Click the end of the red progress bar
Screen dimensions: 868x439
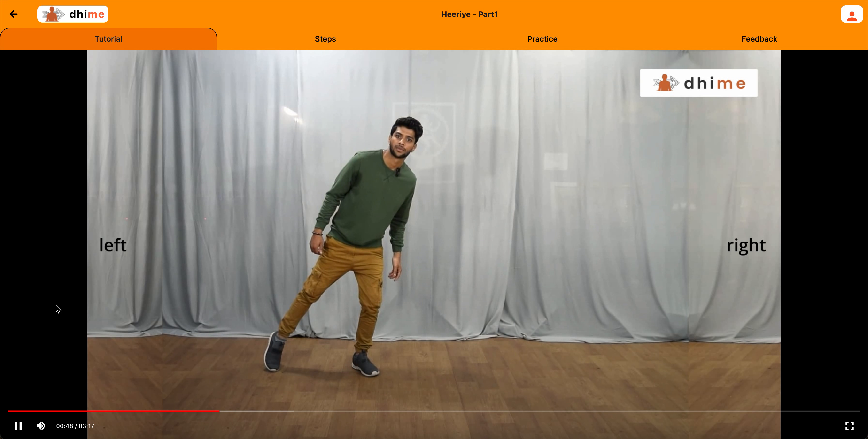pos(219,411)
